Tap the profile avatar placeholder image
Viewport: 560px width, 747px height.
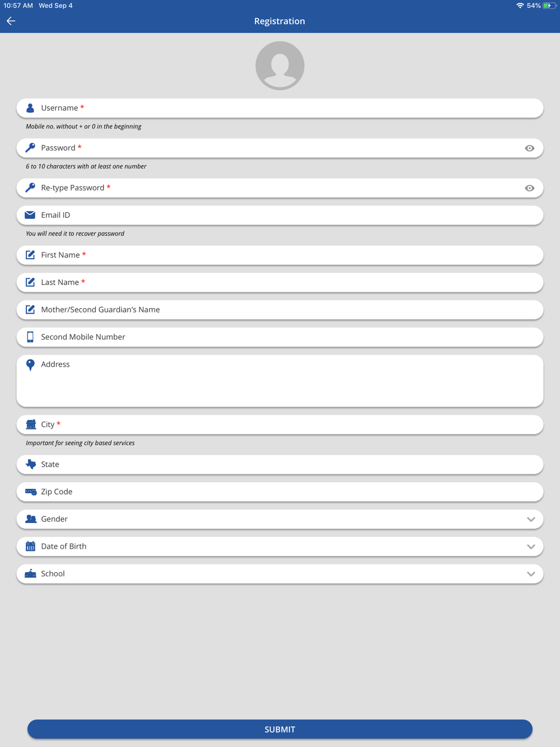(280, 66)
